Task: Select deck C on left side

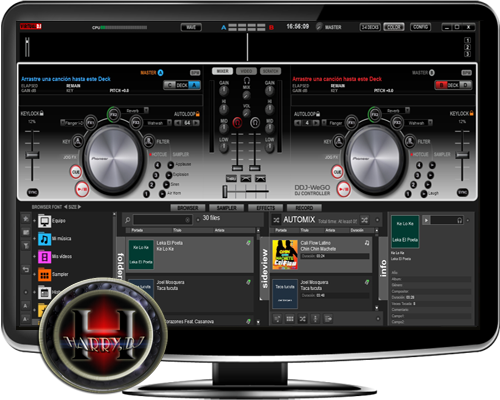Action: [x=170, y=85]
